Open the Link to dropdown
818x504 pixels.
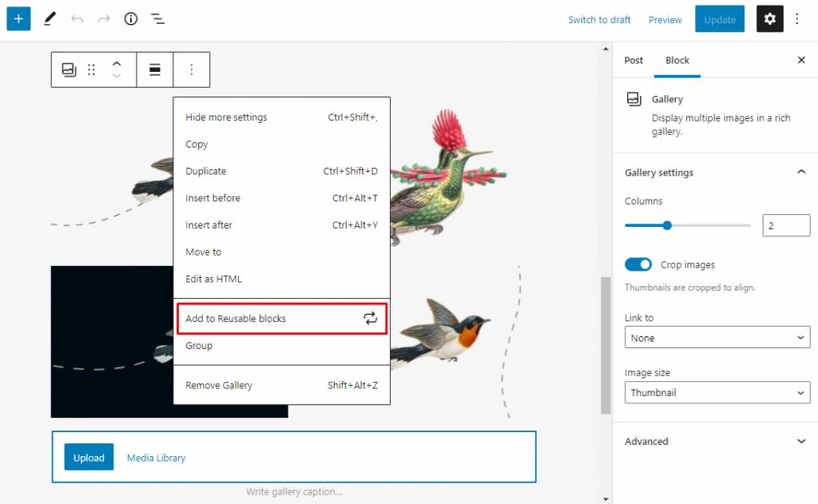click(x=717, y=338)
